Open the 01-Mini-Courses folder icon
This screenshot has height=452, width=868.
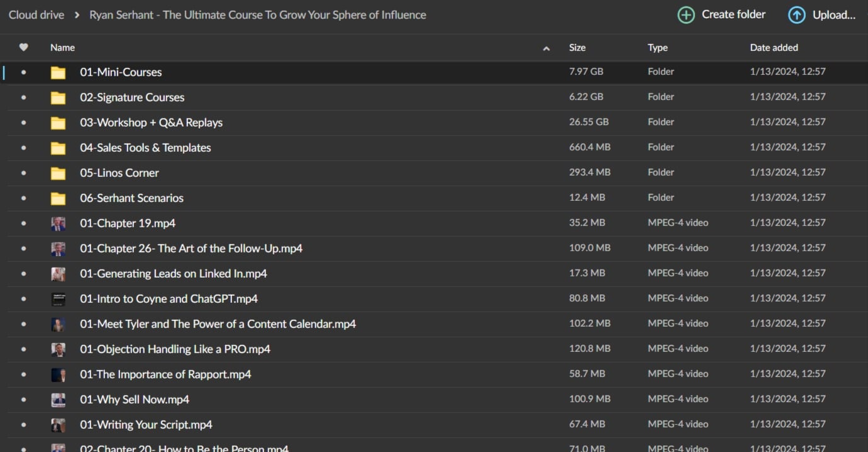58,72
